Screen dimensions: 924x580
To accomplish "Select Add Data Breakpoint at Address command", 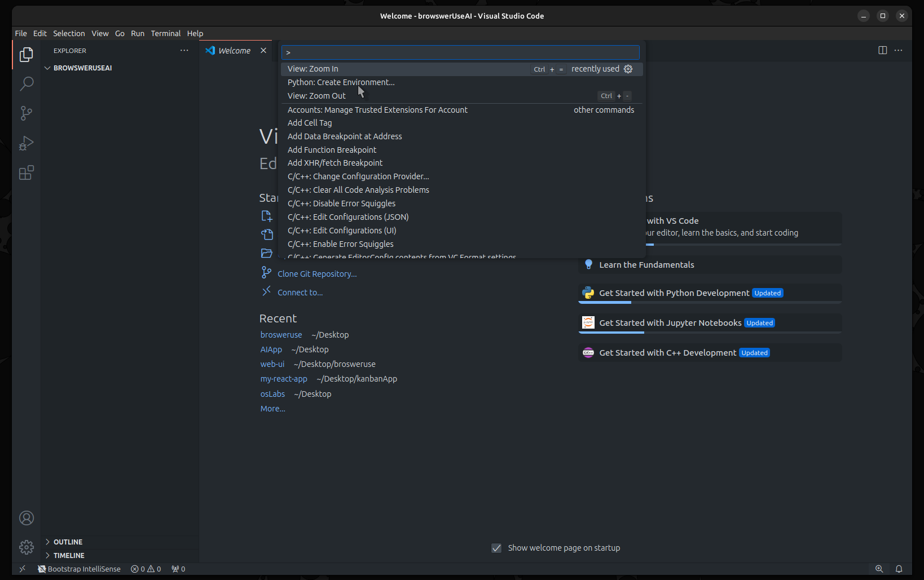I will coord(461,136).
